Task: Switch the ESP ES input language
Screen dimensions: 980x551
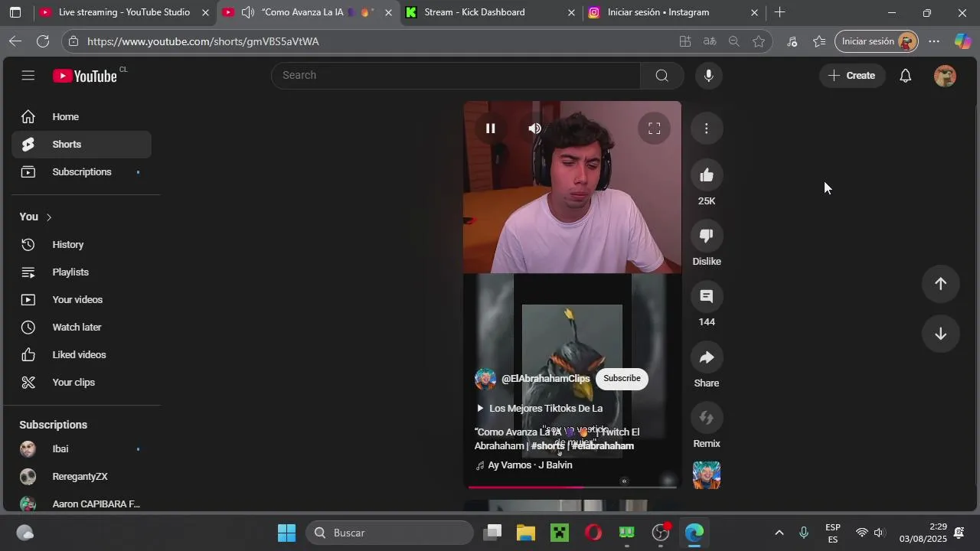Action: point(833,533)
